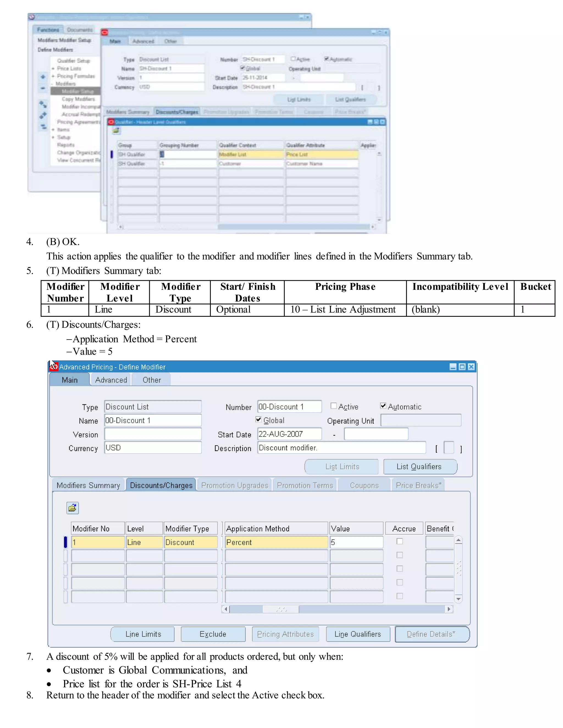The height and width of the screenshot is (728, 563).
Task: Click the folder icon in the Header Level Qualifiers window
Action: pyautogui.click(x=116, y=131)
